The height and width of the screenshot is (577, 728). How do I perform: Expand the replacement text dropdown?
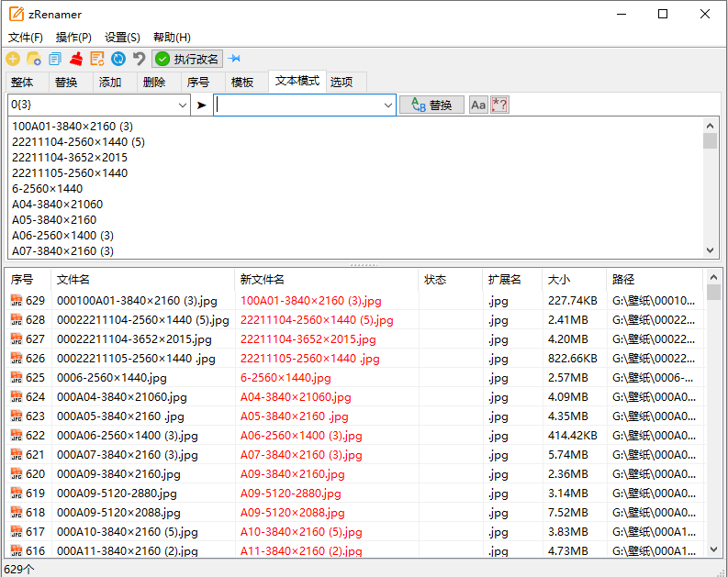[388, 105]
